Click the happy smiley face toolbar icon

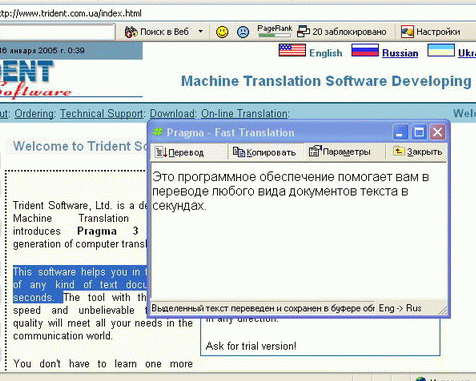tap(222, 32)
